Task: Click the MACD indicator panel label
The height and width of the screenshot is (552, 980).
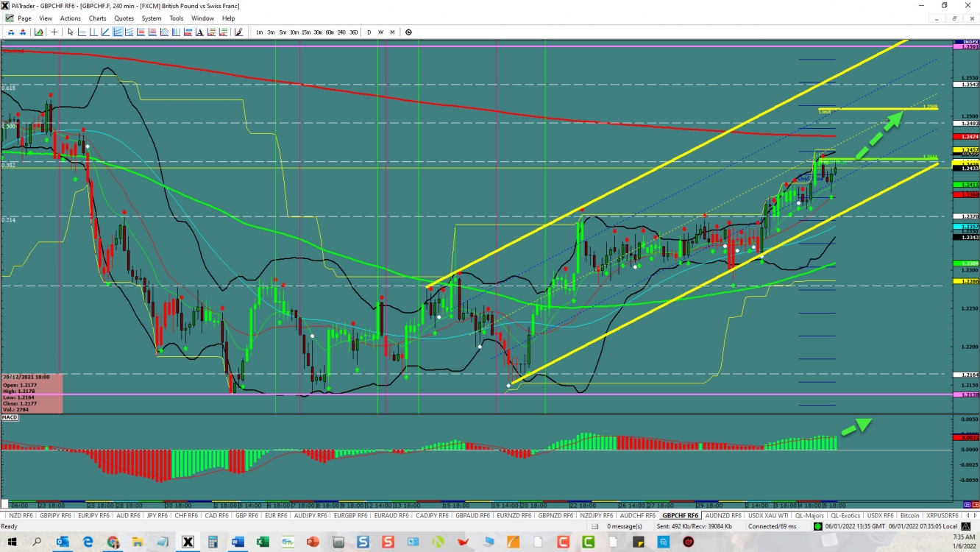Action: tap(10, 417)
